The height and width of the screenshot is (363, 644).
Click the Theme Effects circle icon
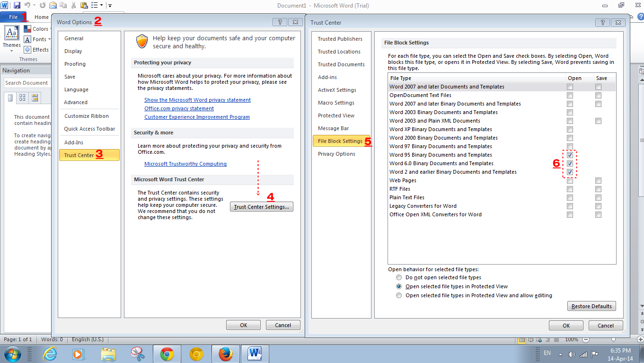[27, 50]
